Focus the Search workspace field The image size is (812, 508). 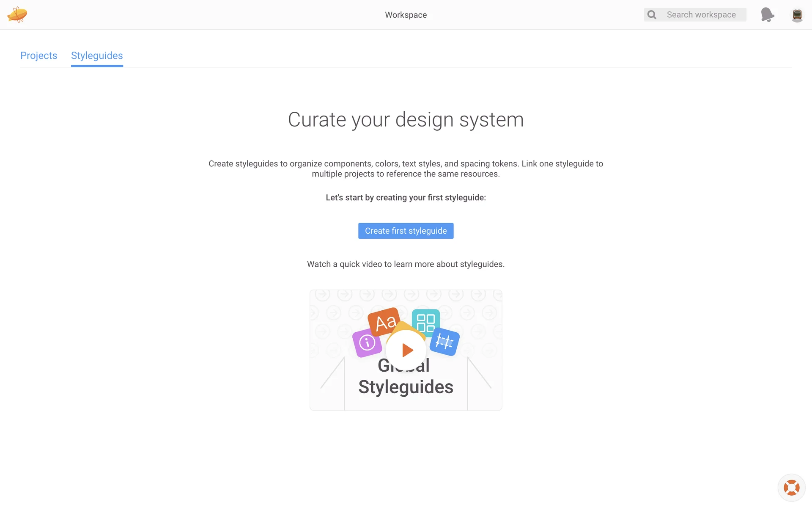coord(701,15)
